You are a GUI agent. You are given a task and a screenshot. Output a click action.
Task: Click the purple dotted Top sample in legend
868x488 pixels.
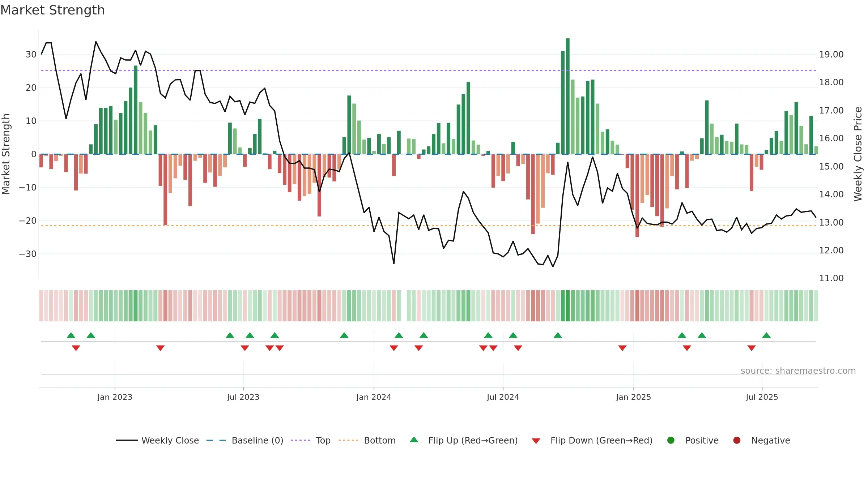click(x=301, y=440)
